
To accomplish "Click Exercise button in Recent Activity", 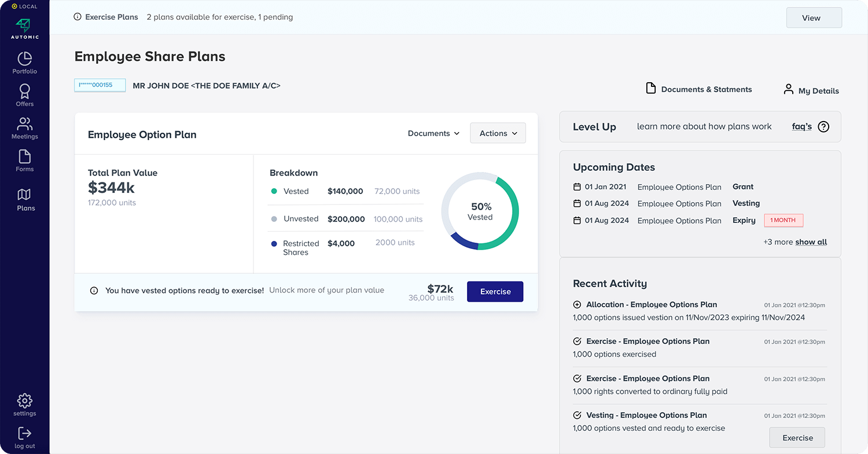I will pos(797,438).
